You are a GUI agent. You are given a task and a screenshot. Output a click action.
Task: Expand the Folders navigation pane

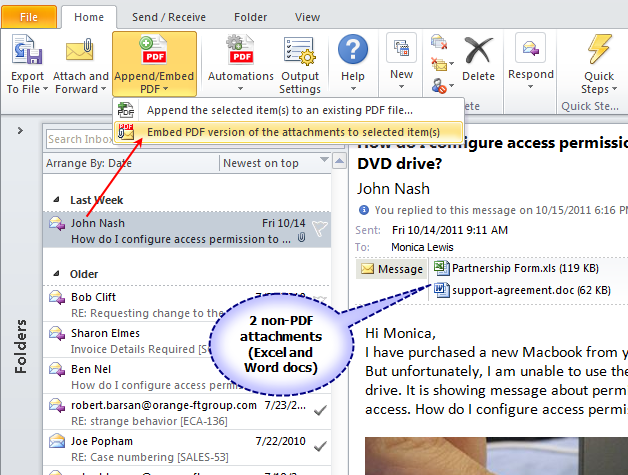pyautogui.click(x=20, y=131)
